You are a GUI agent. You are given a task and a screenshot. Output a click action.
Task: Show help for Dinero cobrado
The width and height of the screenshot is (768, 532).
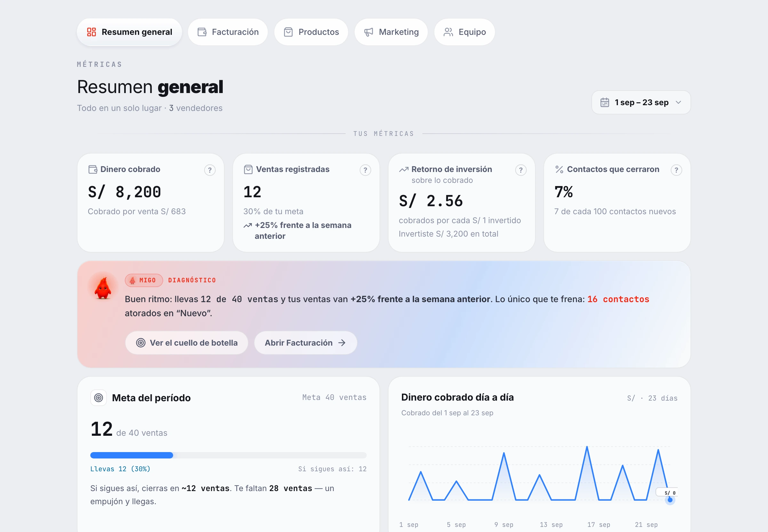210,170
